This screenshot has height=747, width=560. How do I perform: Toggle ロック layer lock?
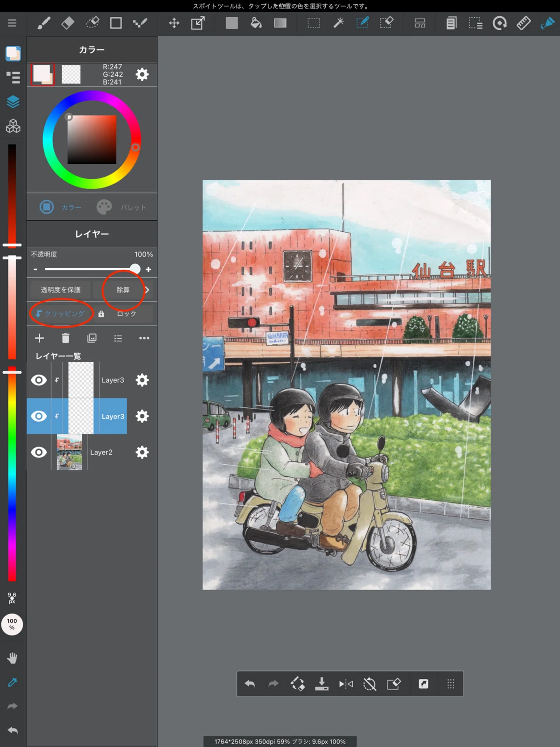click(x=123, y=314)
